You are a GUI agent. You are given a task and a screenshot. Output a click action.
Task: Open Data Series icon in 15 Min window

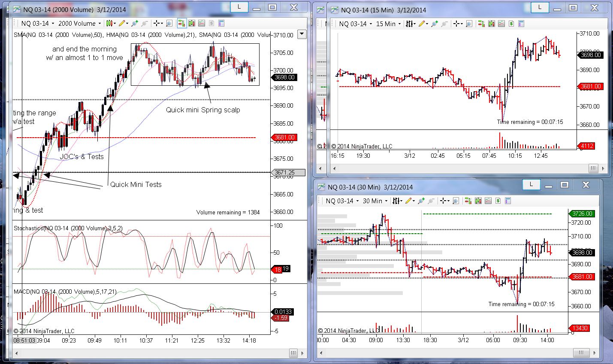coord(491,24)
